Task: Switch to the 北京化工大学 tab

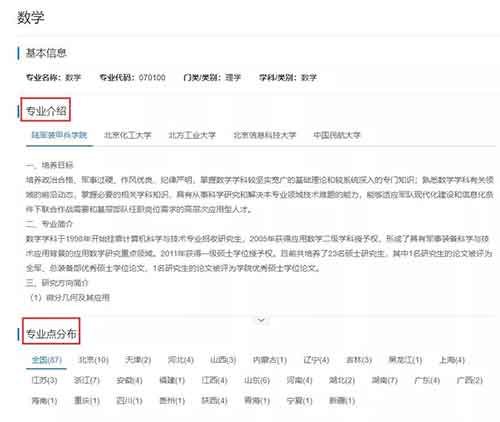Action: click(128, 135)
